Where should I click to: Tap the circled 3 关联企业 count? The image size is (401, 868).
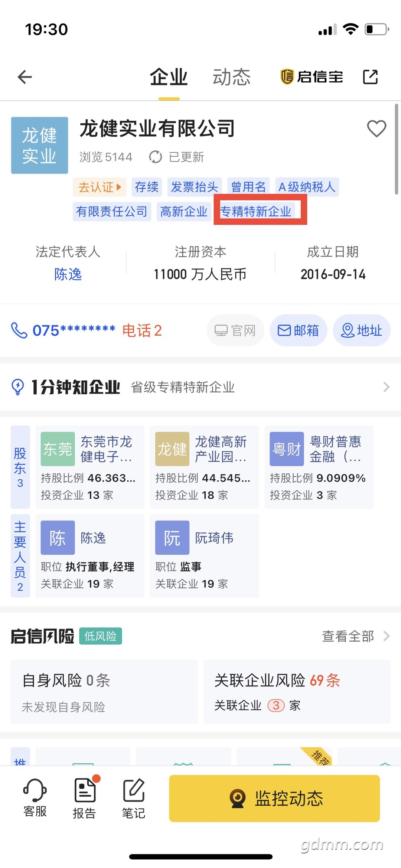click(276, 705)
